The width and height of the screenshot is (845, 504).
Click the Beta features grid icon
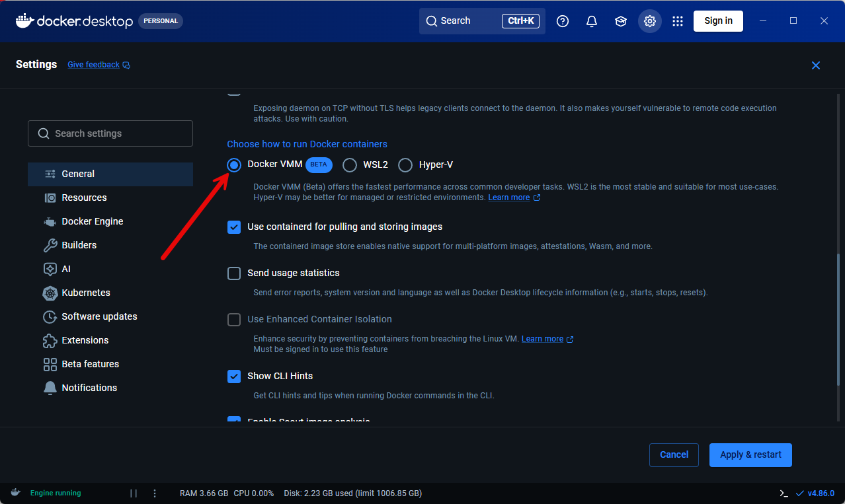pos(50,364)
